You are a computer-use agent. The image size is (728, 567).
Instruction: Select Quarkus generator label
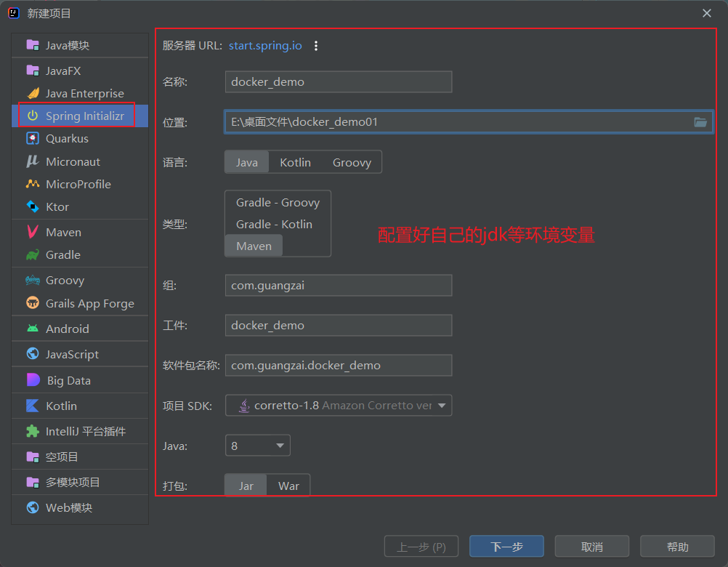tap(68, 138)
